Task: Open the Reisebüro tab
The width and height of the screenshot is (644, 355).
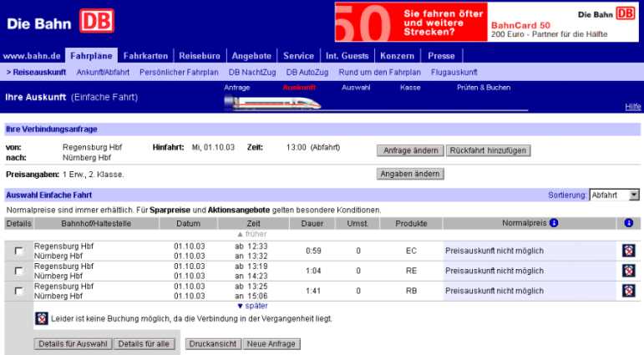Action: pyautogui.click(x=200, y=56)
